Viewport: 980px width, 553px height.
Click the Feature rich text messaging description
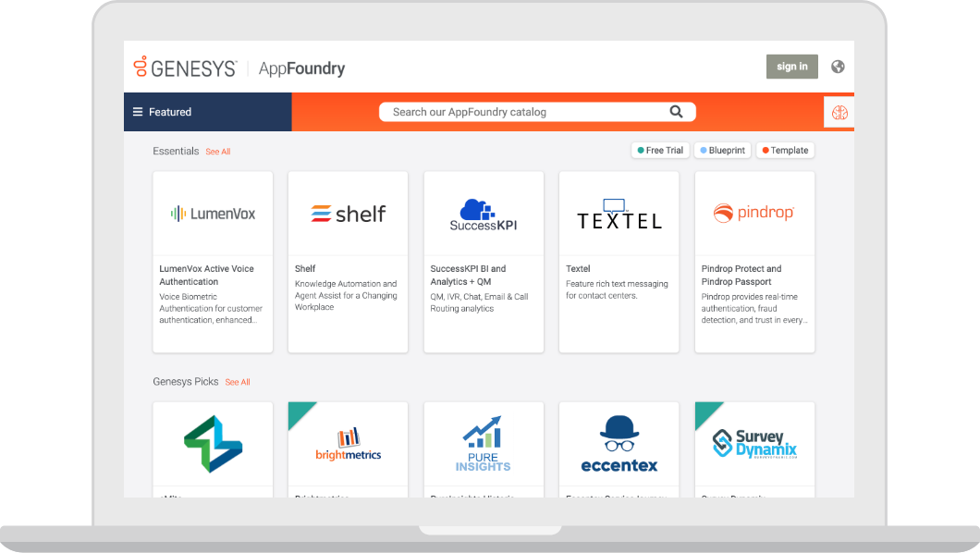pos(617,289)
